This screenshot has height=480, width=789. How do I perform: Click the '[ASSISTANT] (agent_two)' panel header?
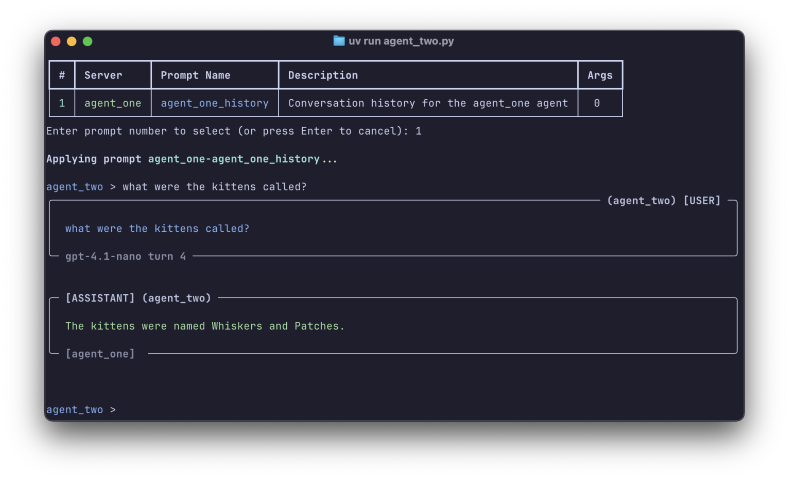(138, 298)
